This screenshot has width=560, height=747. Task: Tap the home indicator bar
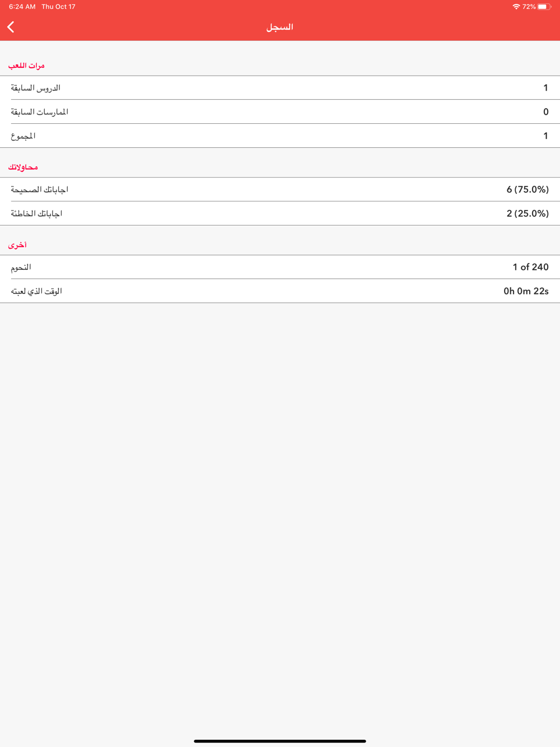(x=280, y=741)
